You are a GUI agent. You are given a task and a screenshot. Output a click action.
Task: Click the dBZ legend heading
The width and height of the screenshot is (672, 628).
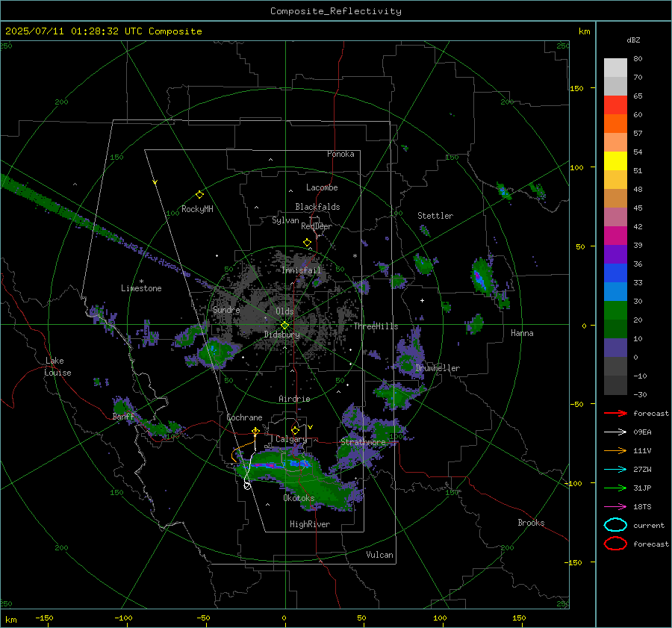click(633, 40)
